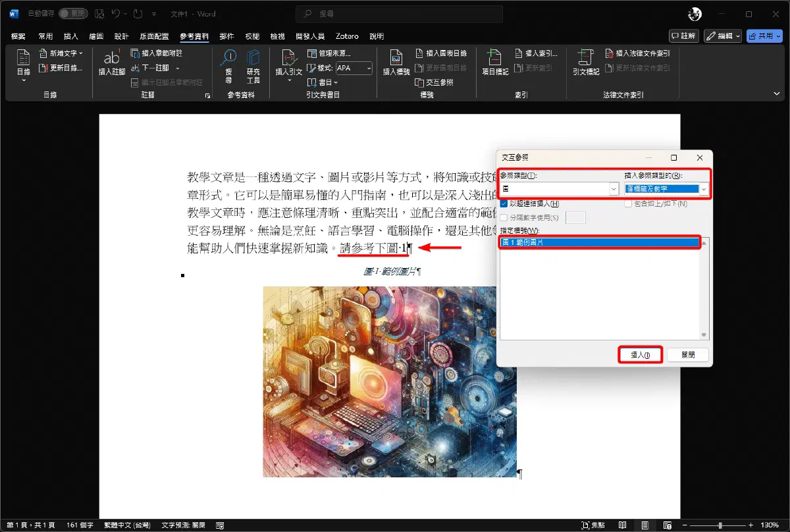Open the 目錄 (Table of Contents) gallery
The image size is (790, 532).
(23, 64)
